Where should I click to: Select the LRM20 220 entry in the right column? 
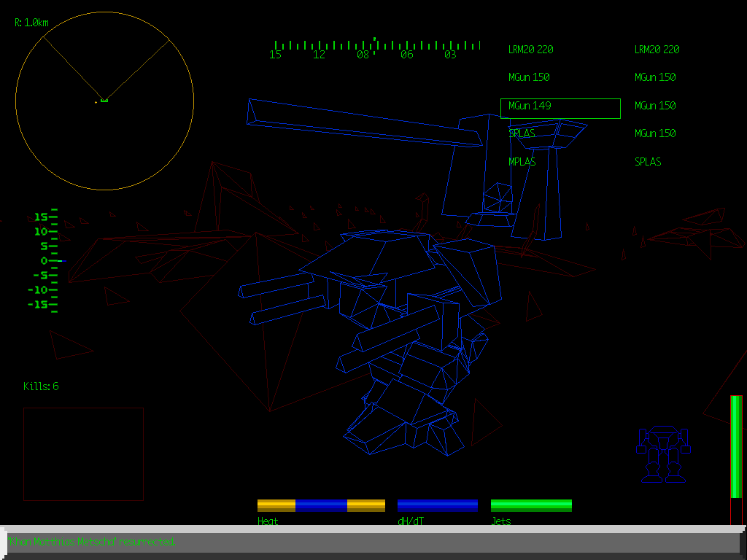(x=656, y=50)
